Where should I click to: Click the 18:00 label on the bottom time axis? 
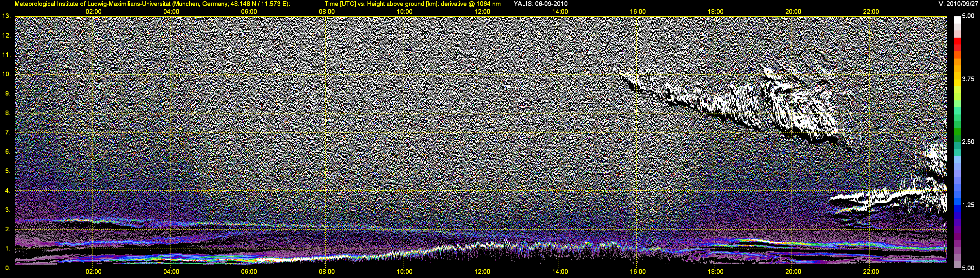point(716,272)
